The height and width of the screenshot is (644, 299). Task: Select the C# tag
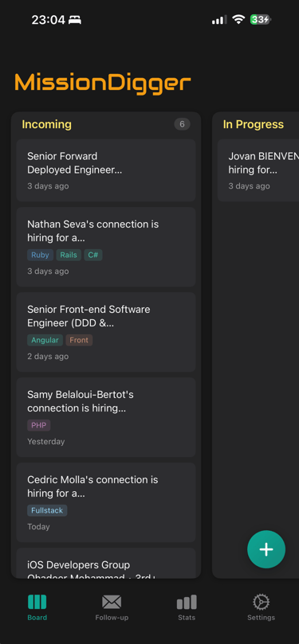tap(93, 255)
